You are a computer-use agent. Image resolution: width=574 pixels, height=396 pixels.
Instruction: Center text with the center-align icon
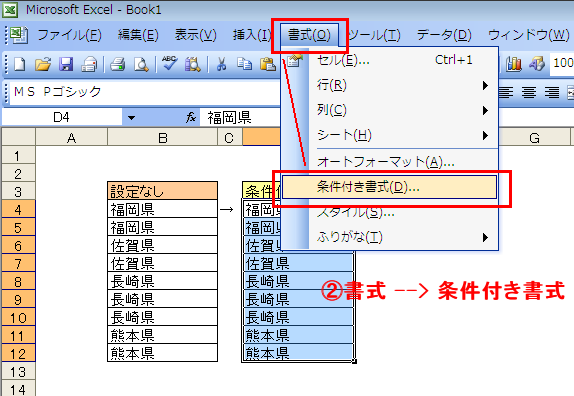pos(529,93)
